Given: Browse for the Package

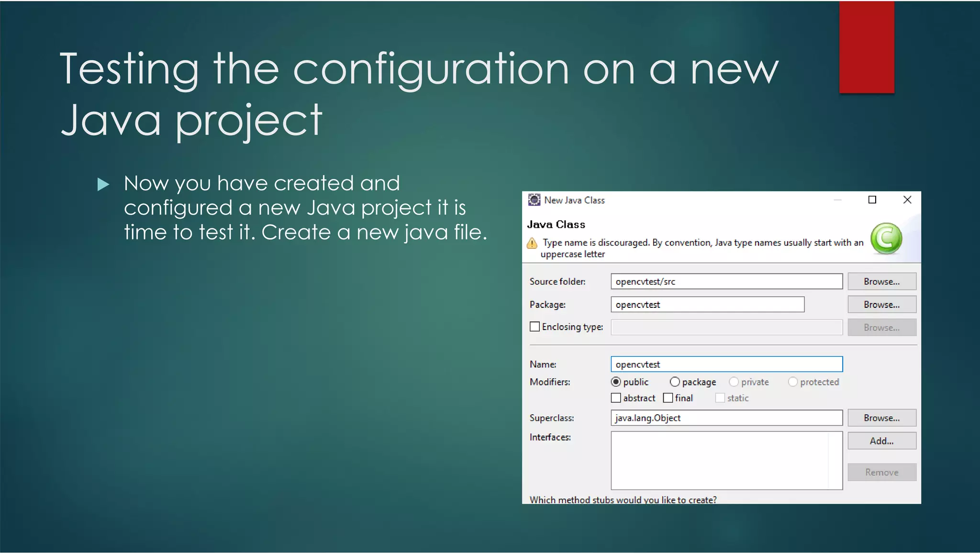Looking at the screenshot, I should 881,305.
